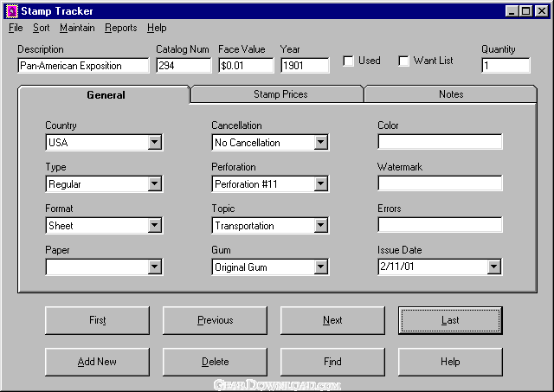The height and width of the screenshot is (392, 554).
Task: Click the Find button
Action: (332, 362)
